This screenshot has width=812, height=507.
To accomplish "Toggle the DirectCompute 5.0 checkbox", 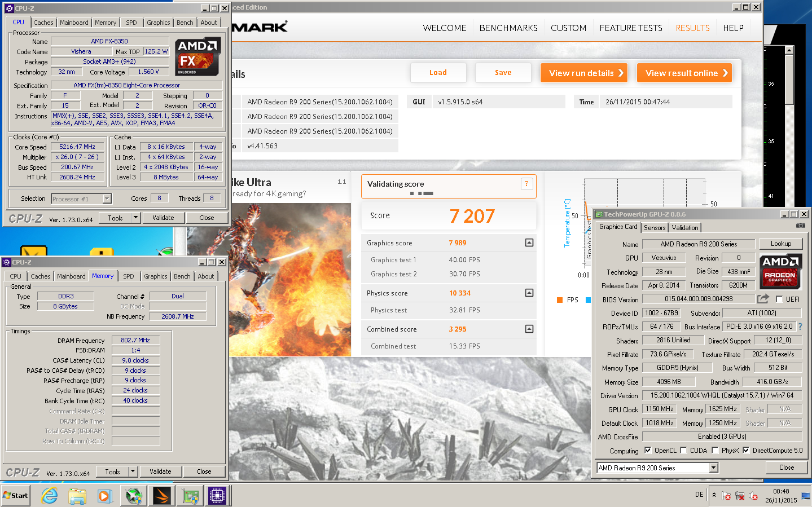I will click(x=746, y=450).
